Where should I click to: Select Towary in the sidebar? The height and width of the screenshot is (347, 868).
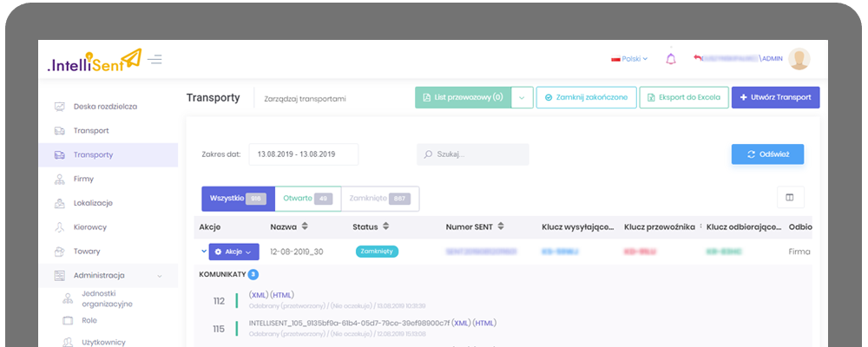tap(86, 252)
